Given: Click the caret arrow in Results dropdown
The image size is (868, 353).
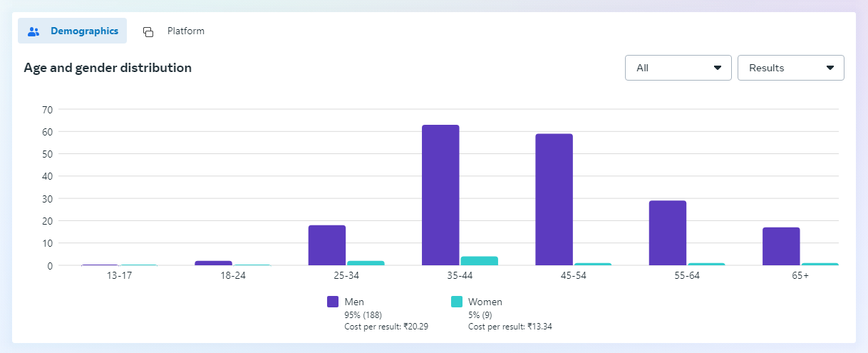Looking at the screenshot, I should click(x=830, y=68).
